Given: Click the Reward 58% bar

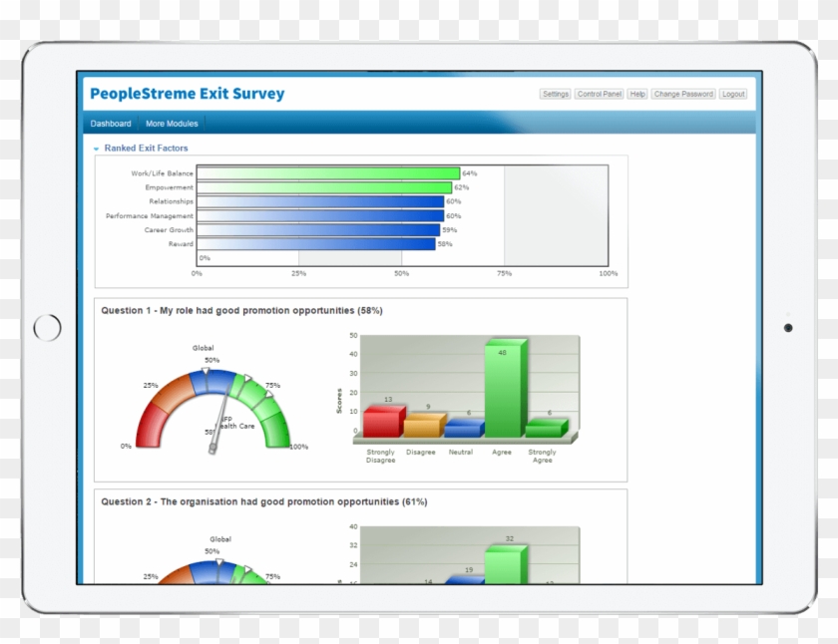Looking at the screenshot, I should tap(315, 244).
